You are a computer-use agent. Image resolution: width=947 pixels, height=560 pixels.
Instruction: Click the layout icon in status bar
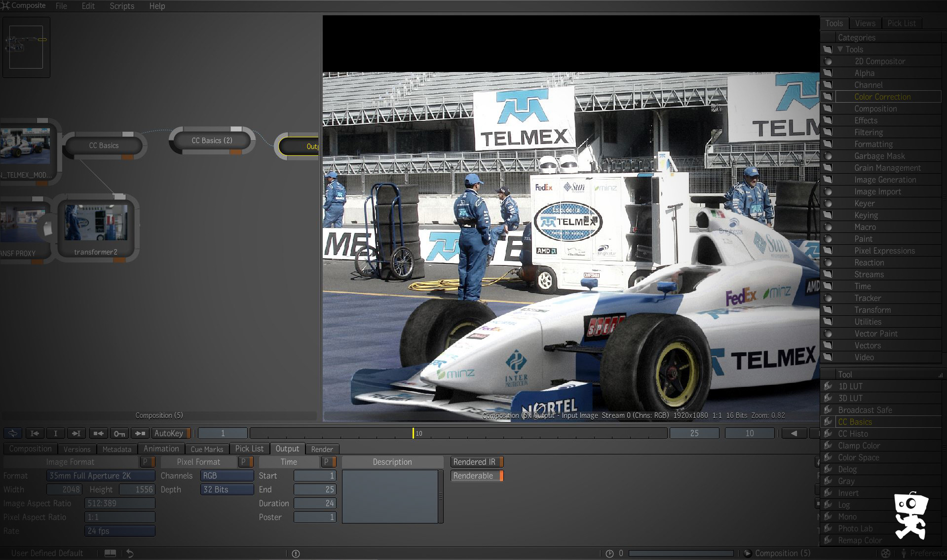coord(110,553)
